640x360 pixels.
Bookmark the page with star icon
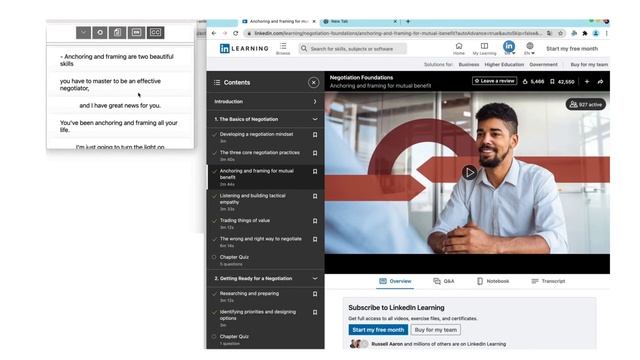[x=560, y=33]
